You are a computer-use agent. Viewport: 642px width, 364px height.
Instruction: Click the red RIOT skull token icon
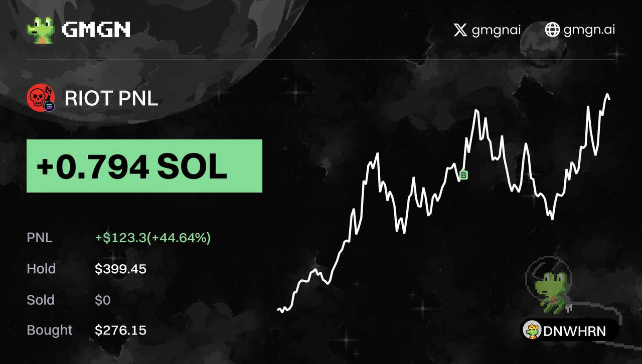point(40,97)
